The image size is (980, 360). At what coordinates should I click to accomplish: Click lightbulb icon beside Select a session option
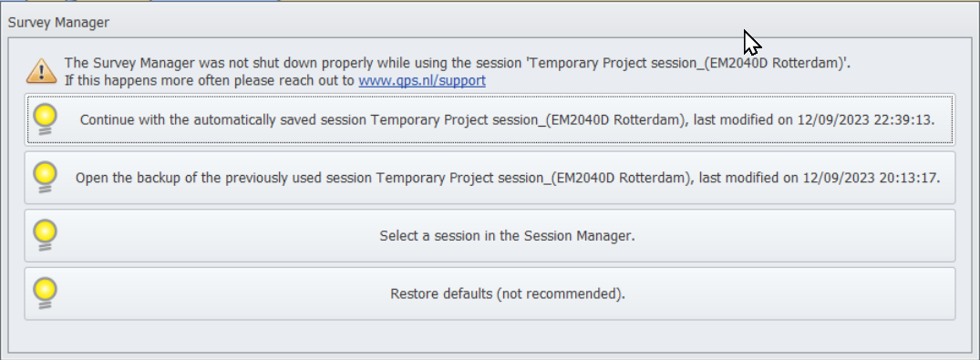(45, 236)
